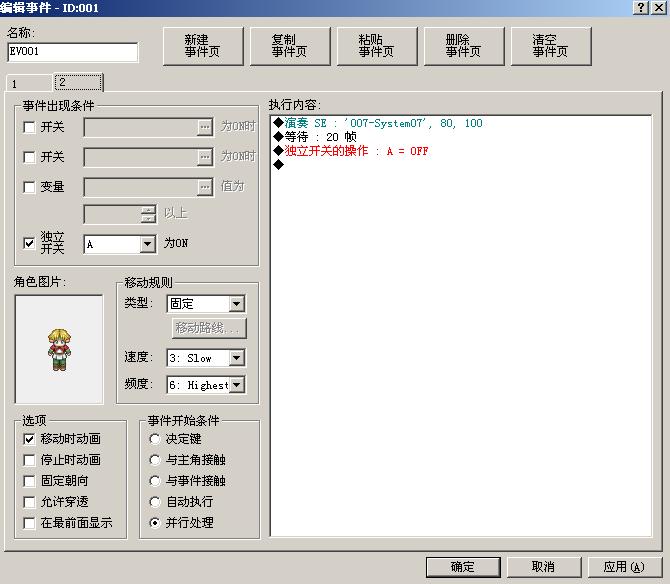Viewport: 670px width, 584px height.
Task: Open the 速度 3: Slow dropdown
Action: click(236, 358)
